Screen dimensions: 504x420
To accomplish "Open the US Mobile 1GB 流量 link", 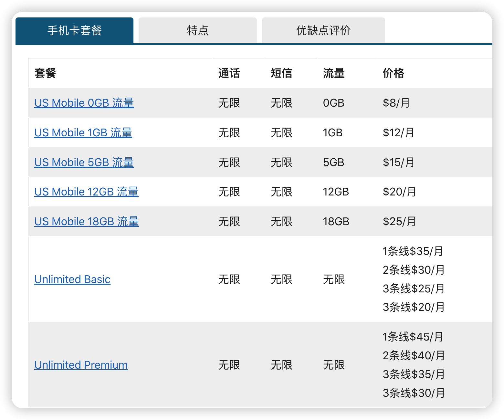I will point(83,133).
